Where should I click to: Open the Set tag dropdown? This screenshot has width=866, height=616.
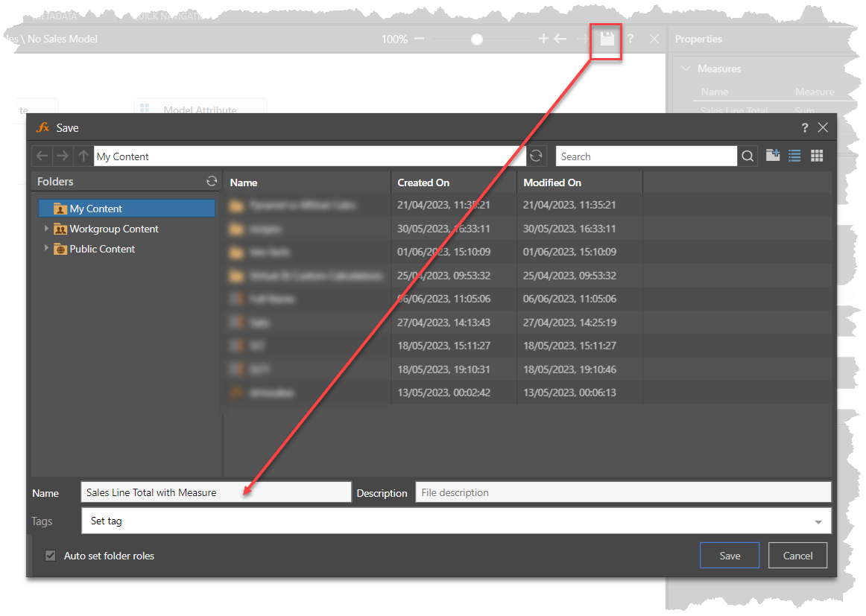pos(820,521)
